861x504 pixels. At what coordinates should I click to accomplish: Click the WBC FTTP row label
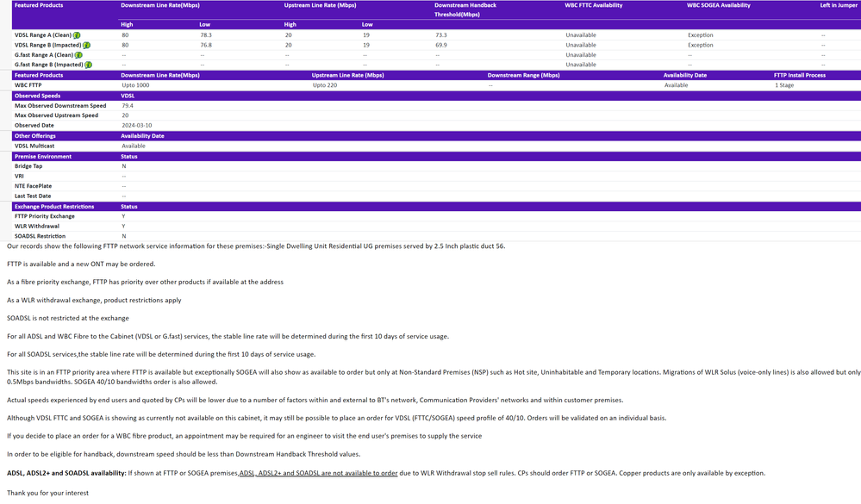(x=28, y=85)
